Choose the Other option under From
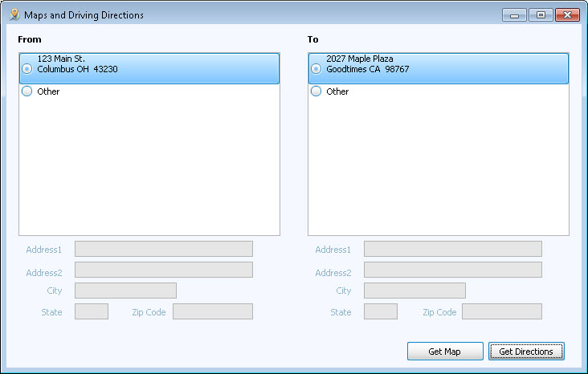The image size is (588, 374). (27, 91)
